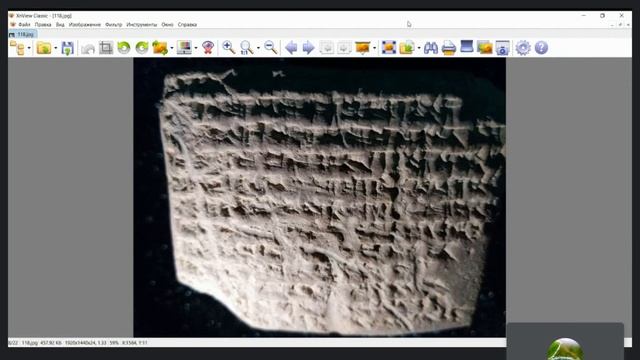
Task: Open the Вид menu
Action: tap(60, 25)
